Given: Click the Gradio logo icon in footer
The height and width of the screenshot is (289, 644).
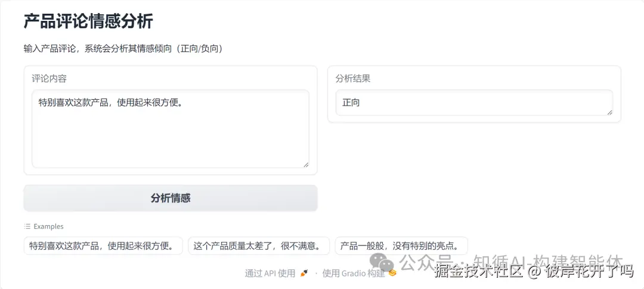Looking at the screenshot, I should [x=392, y=273].
